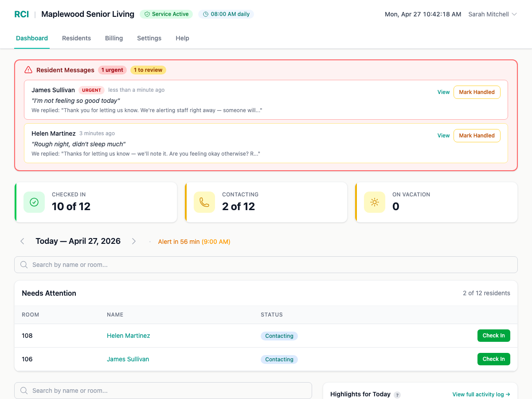Click the On Vacation count of 0
This screenshot has height=399, width=532.
point(396,207)
